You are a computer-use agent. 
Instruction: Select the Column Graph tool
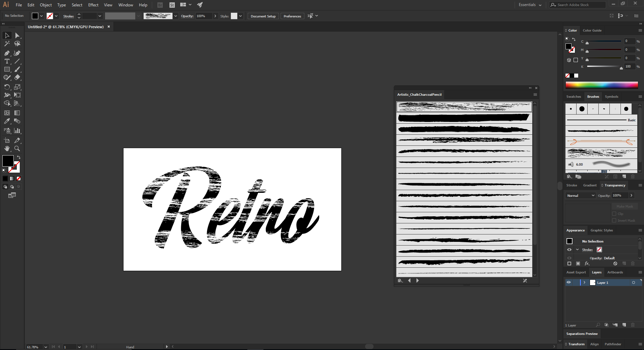(x=17, y=131)
